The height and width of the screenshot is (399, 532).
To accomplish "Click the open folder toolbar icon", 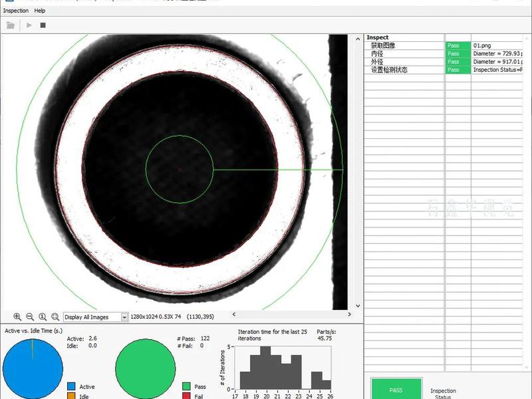I will pos(11,25).
